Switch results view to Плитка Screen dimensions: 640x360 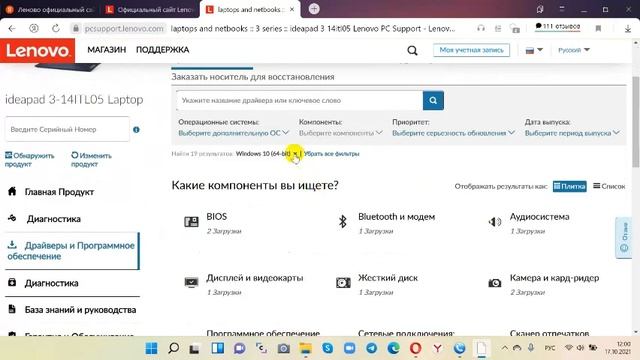[x=569, y=187]
